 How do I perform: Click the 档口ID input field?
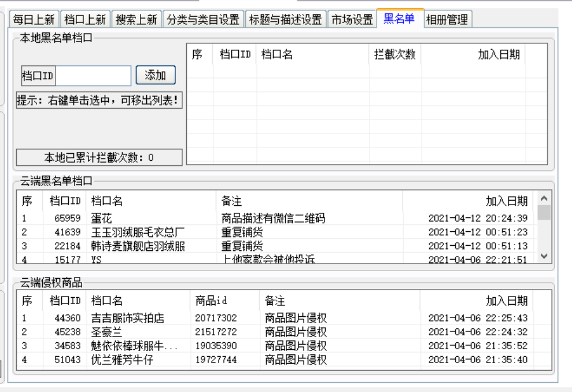(x=93, y=76)
